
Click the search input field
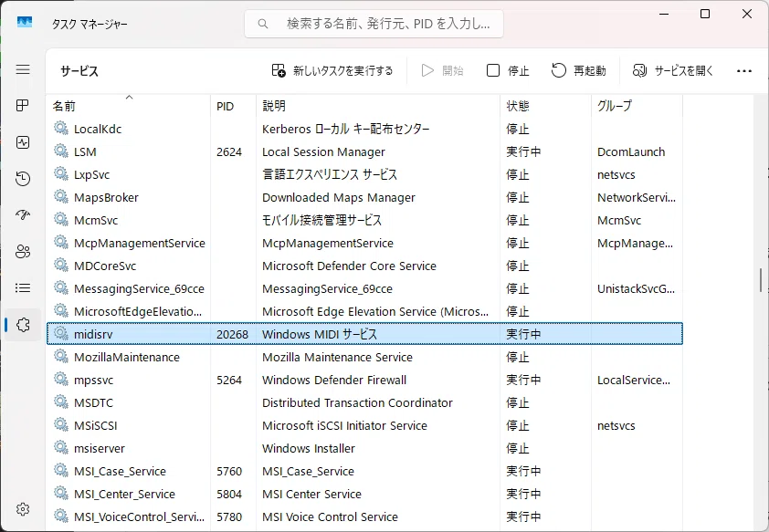point(374,24)
